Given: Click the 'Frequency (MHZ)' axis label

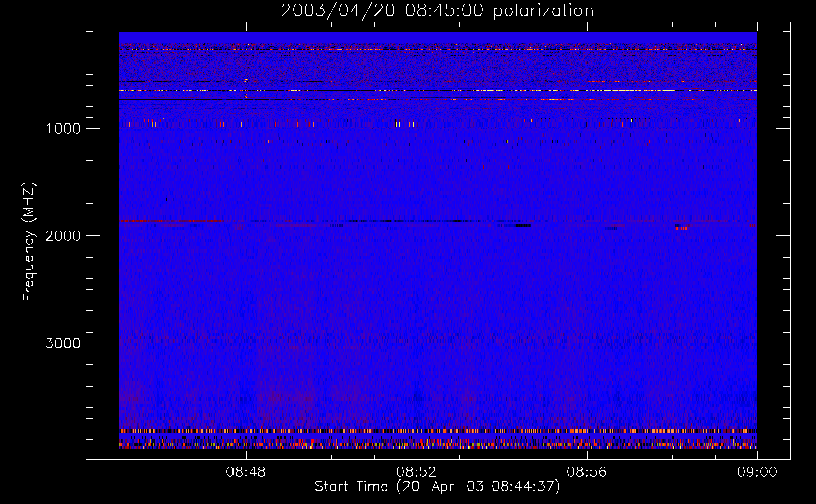Looking at the screenshot, I should click(29, 241).
